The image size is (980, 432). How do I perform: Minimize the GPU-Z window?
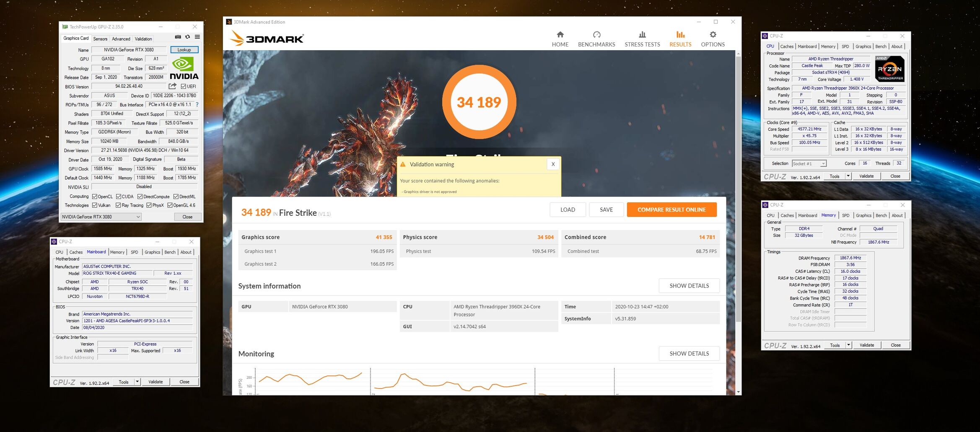pyautogui.click(x=161, y=27)
